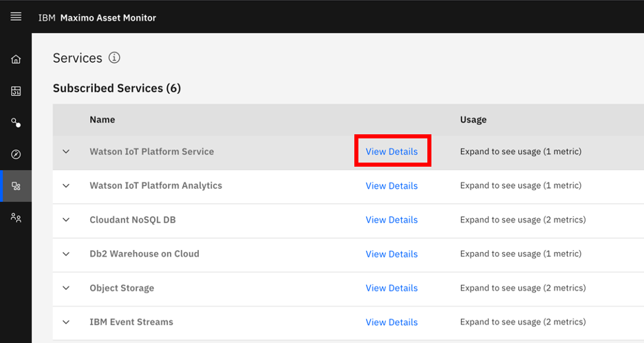View Details for Watson IoT Platform Service
Screen dimensions: 644x343
[x=391, y=152]
